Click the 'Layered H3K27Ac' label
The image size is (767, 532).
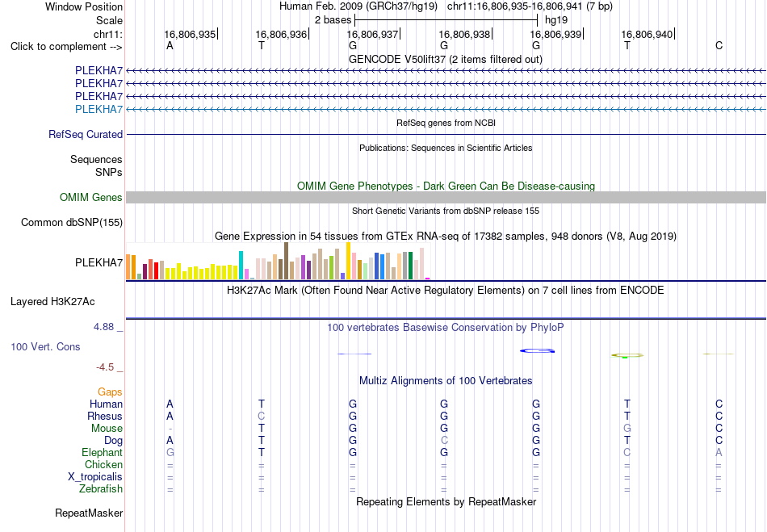pyautogui.click(x=52, y=302)
